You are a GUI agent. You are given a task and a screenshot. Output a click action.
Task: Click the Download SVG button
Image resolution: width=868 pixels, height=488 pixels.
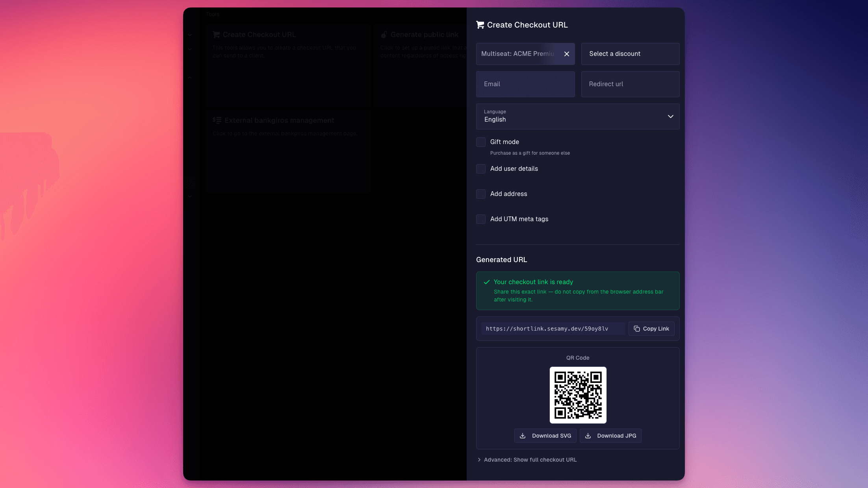(x=545, y=436)
